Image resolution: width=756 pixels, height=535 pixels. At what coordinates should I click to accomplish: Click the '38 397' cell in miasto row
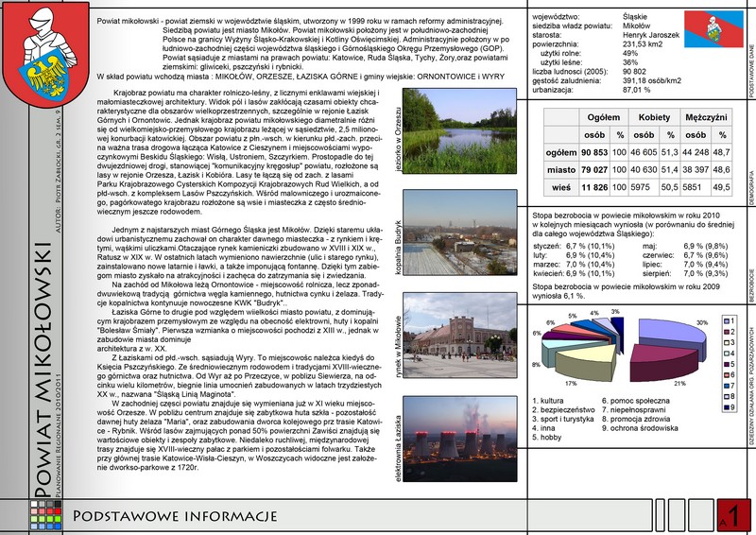coord(696,170)
